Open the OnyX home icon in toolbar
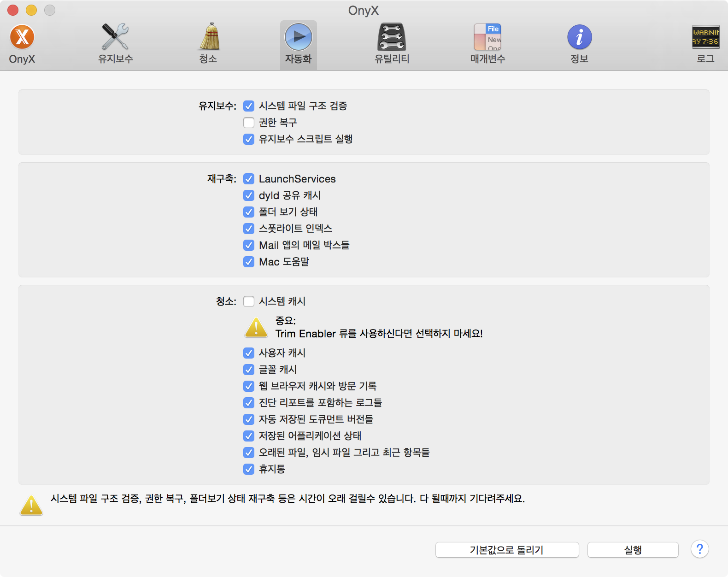Image resolution: width=728 pixels, height=577 pixels. coord(22,38)
